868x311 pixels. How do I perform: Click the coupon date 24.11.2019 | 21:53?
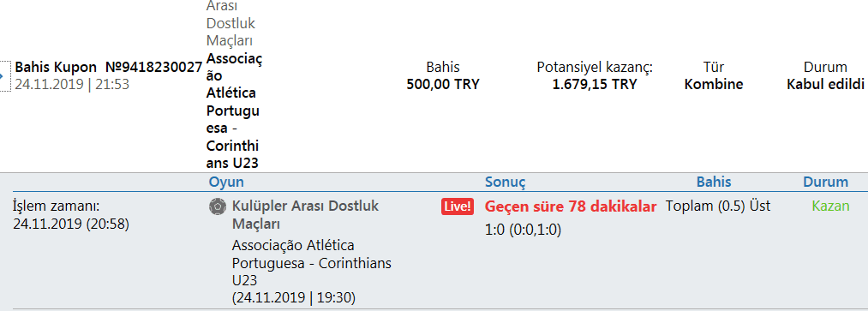(72, 85)
